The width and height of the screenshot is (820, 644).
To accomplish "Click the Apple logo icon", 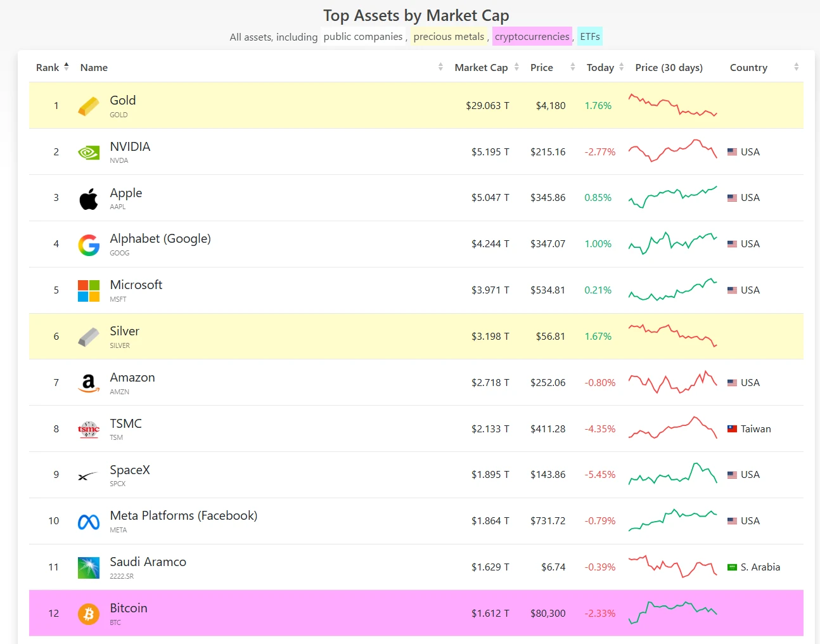I will 89,198.
